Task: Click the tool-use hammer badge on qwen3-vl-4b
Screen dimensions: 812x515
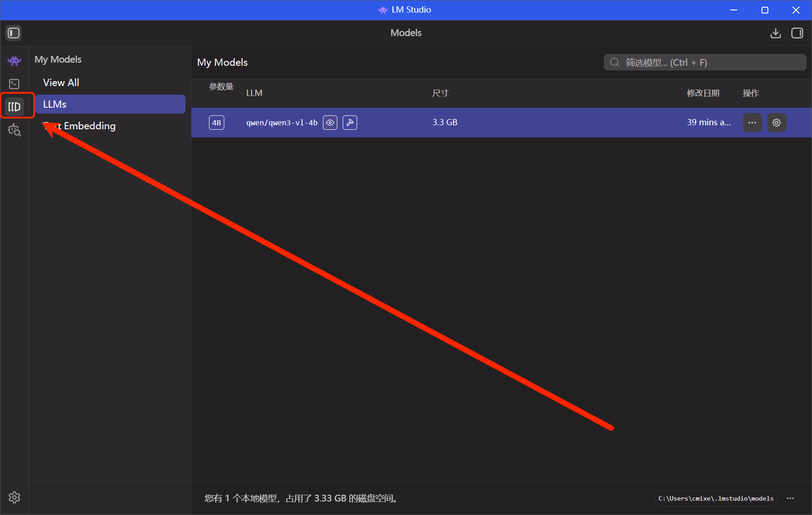Action: pos(350,123)
